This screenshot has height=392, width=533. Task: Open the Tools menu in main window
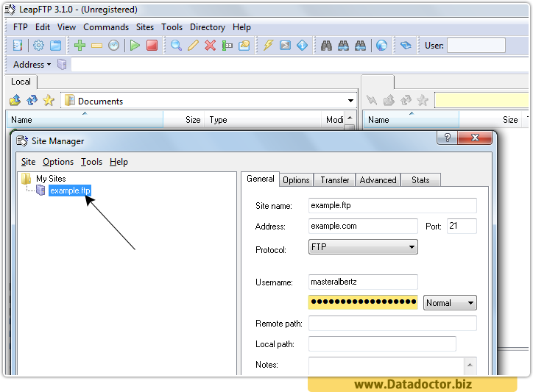[172, 27]
